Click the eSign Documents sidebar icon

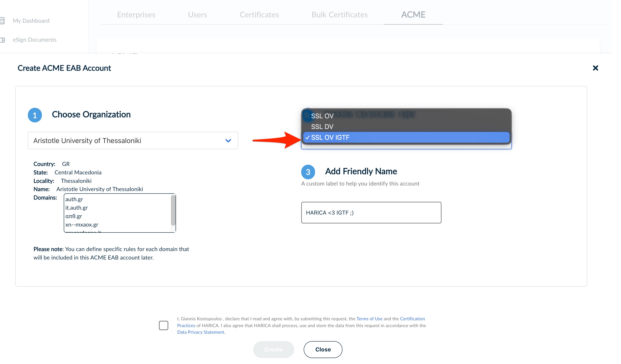(x=2, y=40)
